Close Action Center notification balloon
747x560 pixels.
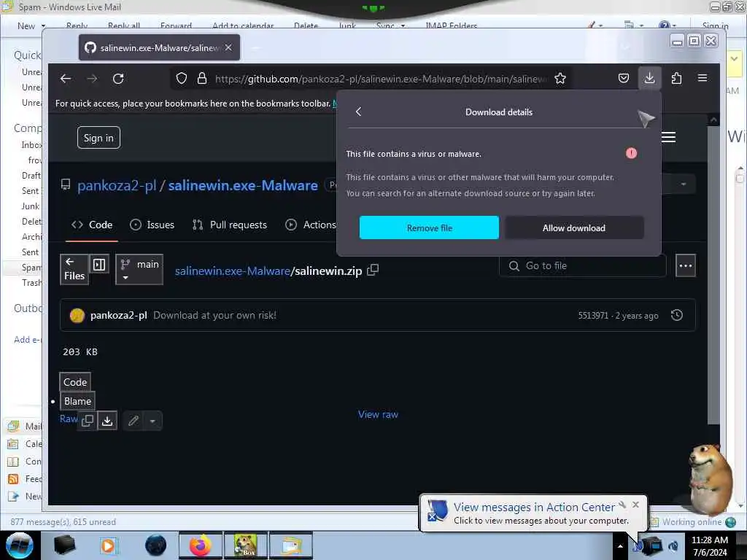(635, 505)
